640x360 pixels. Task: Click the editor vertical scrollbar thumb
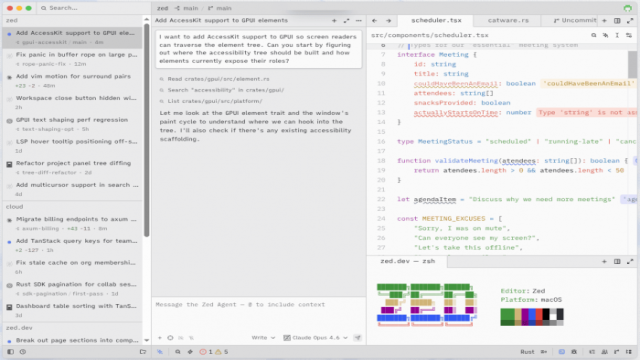632,64
